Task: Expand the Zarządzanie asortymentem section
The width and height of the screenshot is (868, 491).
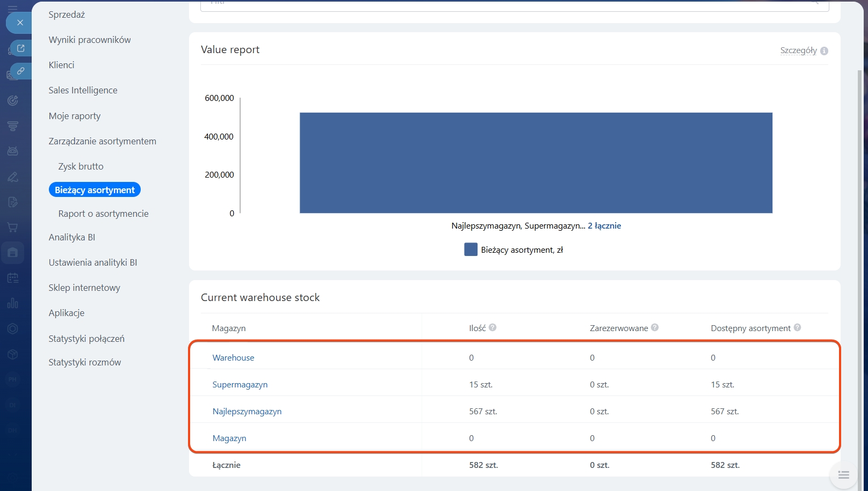Action: point(102,141)
